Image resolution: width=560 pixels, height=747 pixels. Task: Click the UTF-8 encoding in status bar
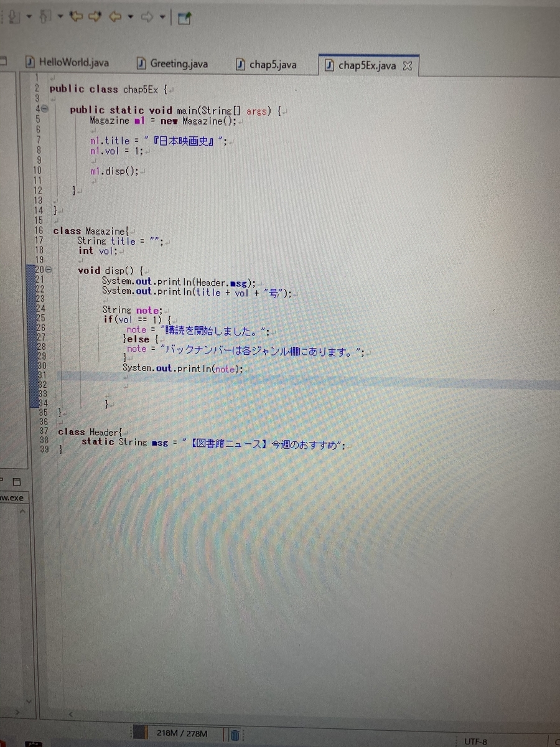point(476,742)
